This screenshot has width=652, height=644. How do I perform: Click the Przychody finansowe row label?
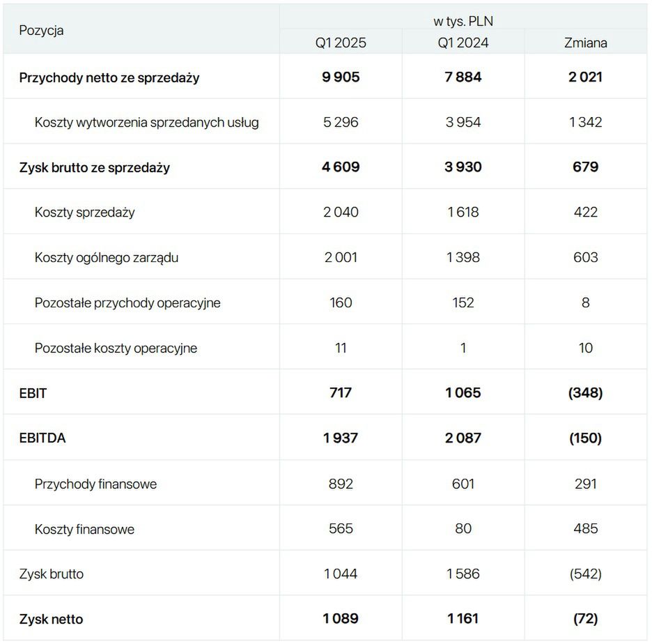[95, 484]
